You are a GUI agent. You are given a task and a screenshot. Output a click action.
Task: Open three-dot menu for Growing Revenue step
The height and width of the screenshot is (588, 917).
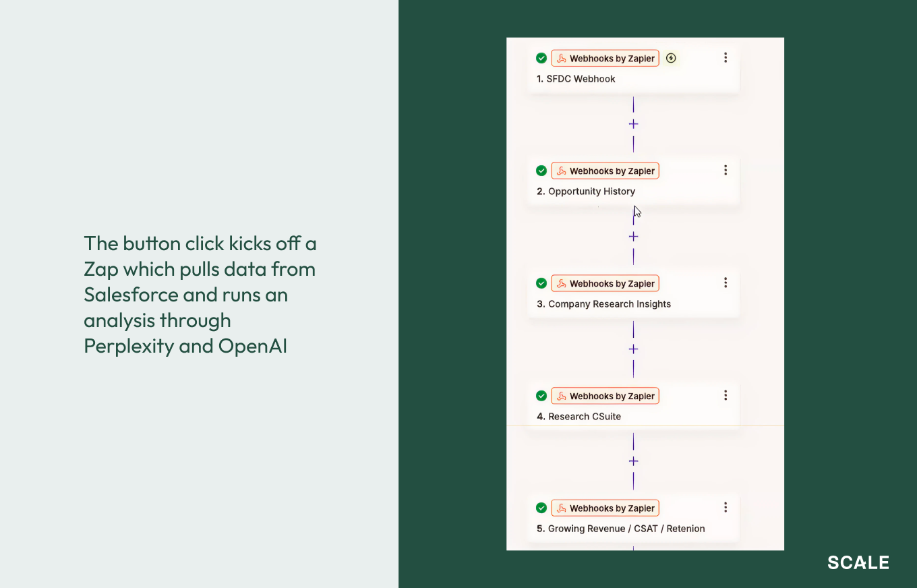(726, 508)
